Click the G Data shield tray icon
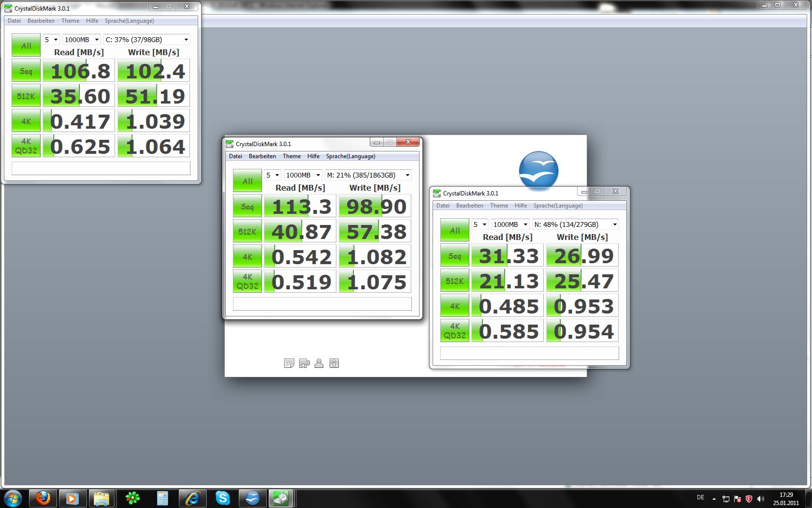Viewport: 812px width, 508px height. tap(749, 499)
